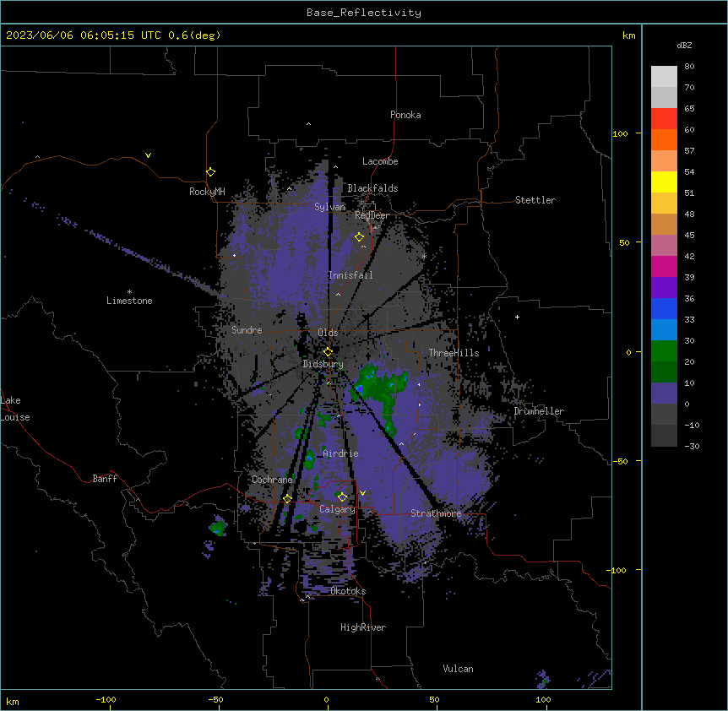Viewport: 728px width, 711px height.
Task: Click the 80 value in the dBZ legend
Action: pos(689,67)
